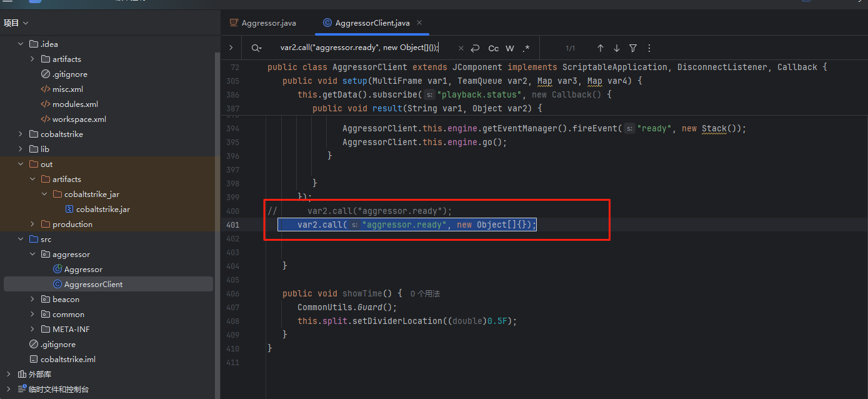Screen dimensions: 868x399
Task: Go to previous search occurrence
Action: click(601, 48)
